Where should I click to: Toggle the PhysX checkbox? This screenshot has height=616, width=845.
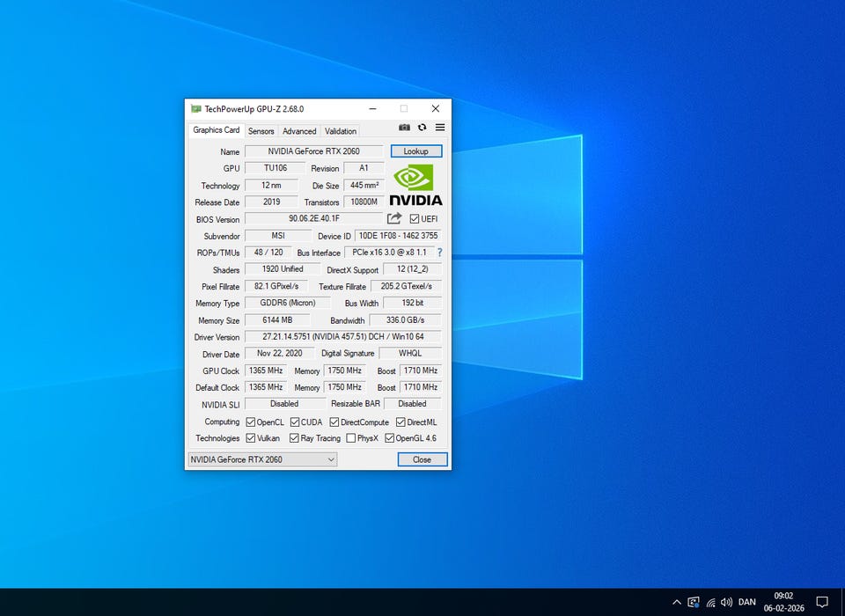tap(351, 438)
